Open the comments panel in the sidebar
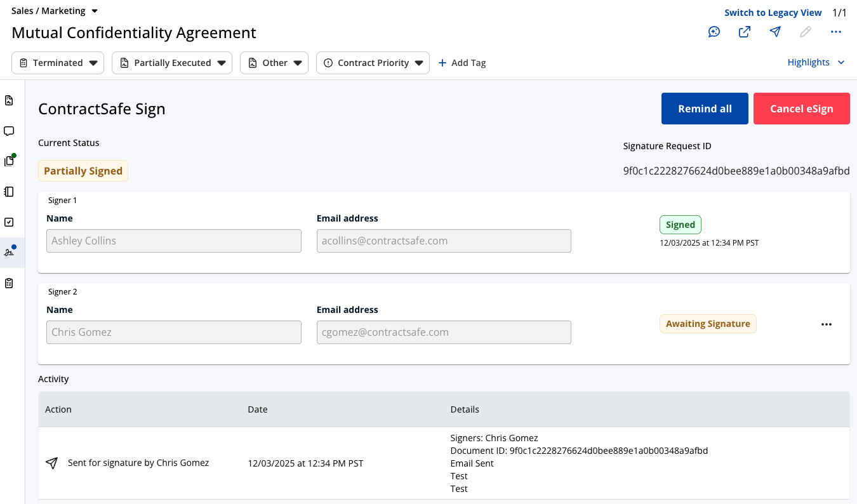The width and height of the screenshot is (857, 504). [x=9, y=131]
